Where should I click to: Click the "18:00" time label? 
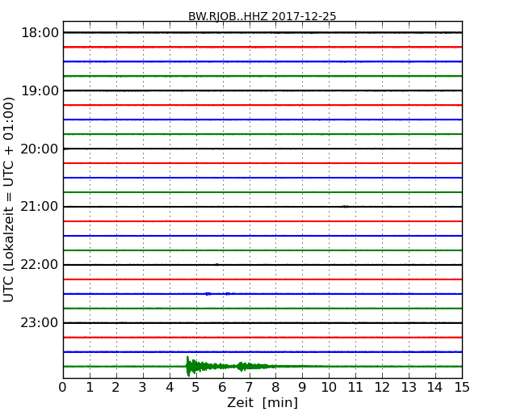[x=40, y=33]
